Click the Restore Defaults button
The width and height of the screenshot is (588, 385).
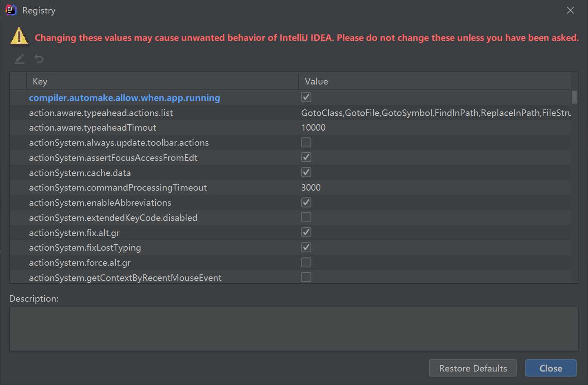(x=473, y=368)
